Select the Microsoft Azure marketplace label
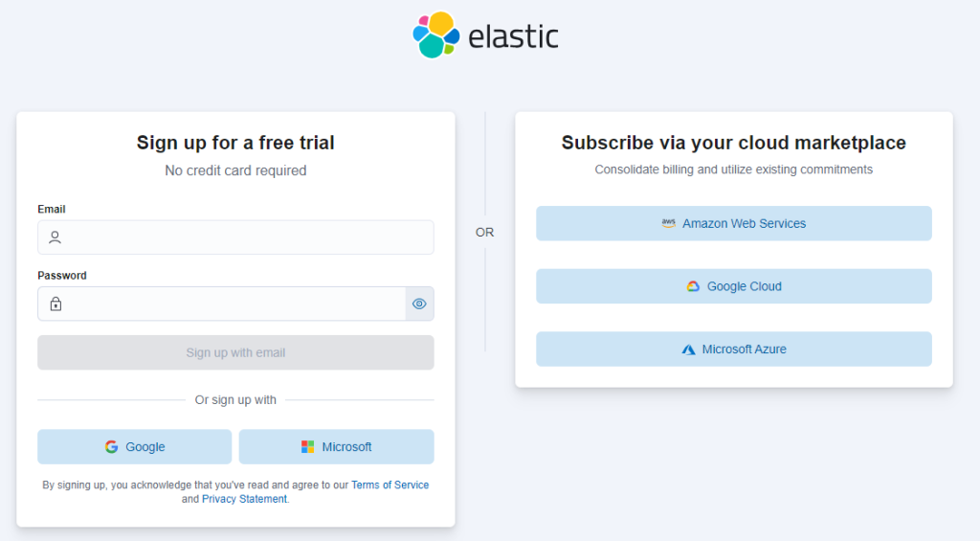 tap(744, 349)
